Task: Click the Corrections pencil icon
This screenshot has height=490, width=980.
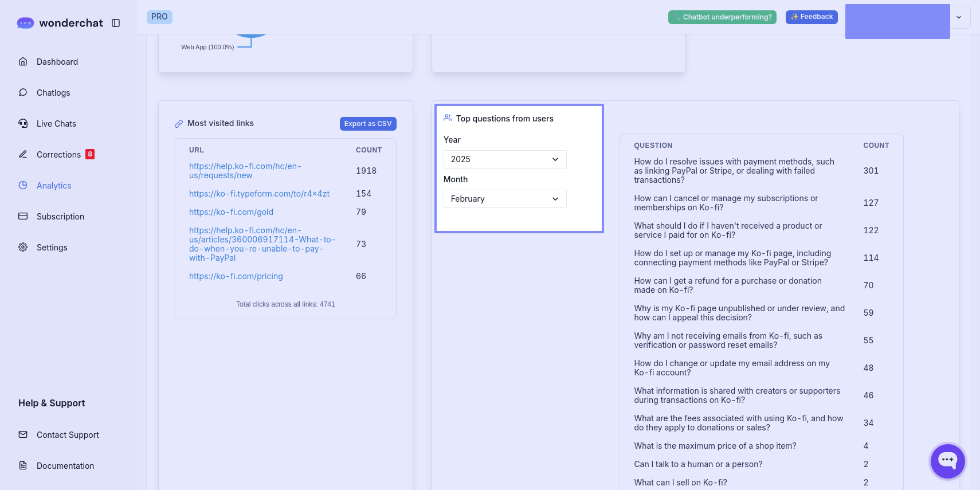Action: (x=23, y=154)
